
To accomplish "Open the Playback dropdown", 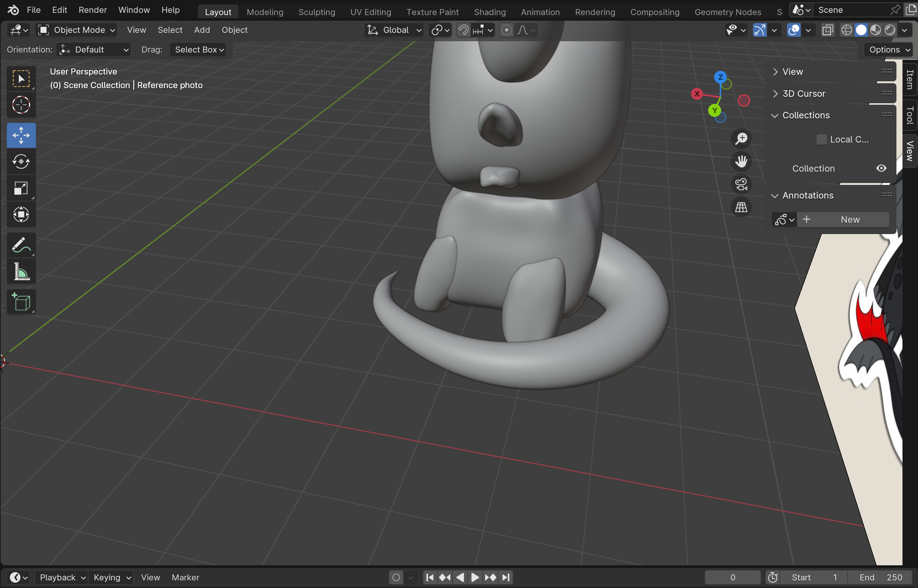I will coord(62,577).
